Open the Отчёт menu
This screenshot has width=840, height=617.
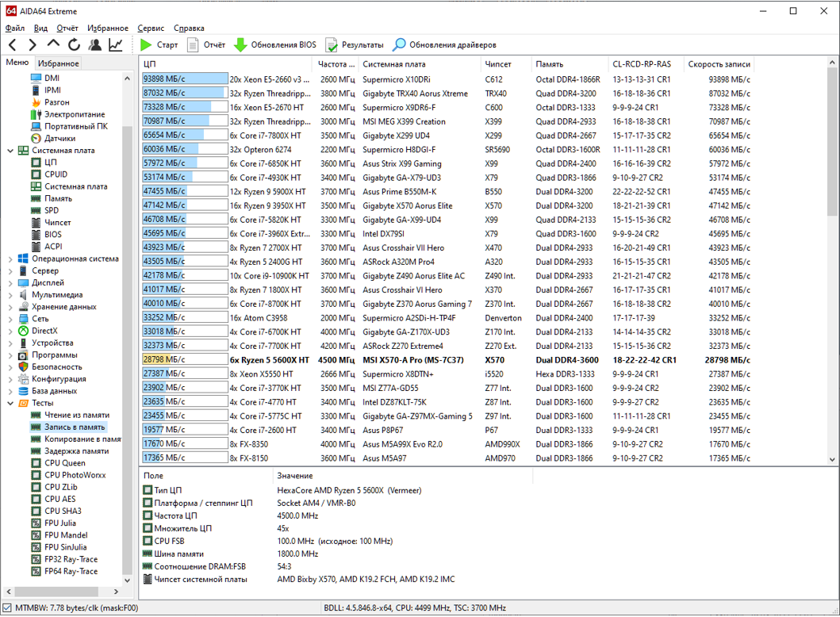tap(67, 29)
